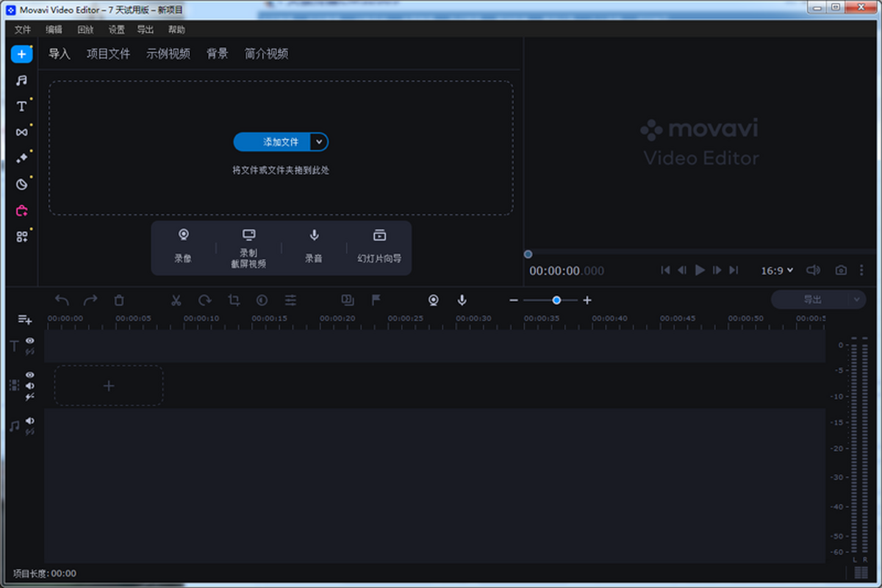This screenshot has height=588, width=882.
Task: Open the Voiceover microphone tool above timeline
Action: click(461, 300)
